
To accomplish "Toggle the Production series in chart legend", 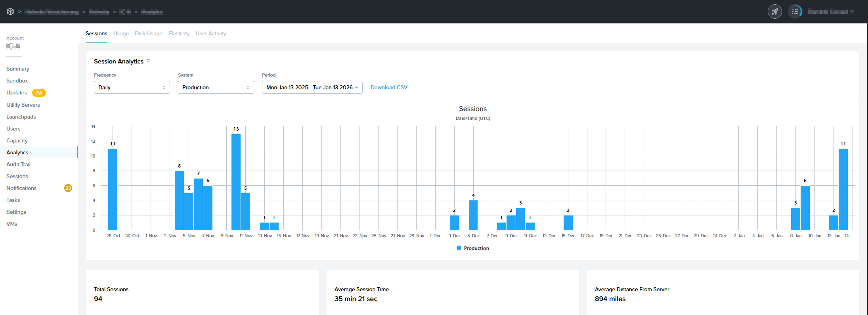I will [472, 248].
